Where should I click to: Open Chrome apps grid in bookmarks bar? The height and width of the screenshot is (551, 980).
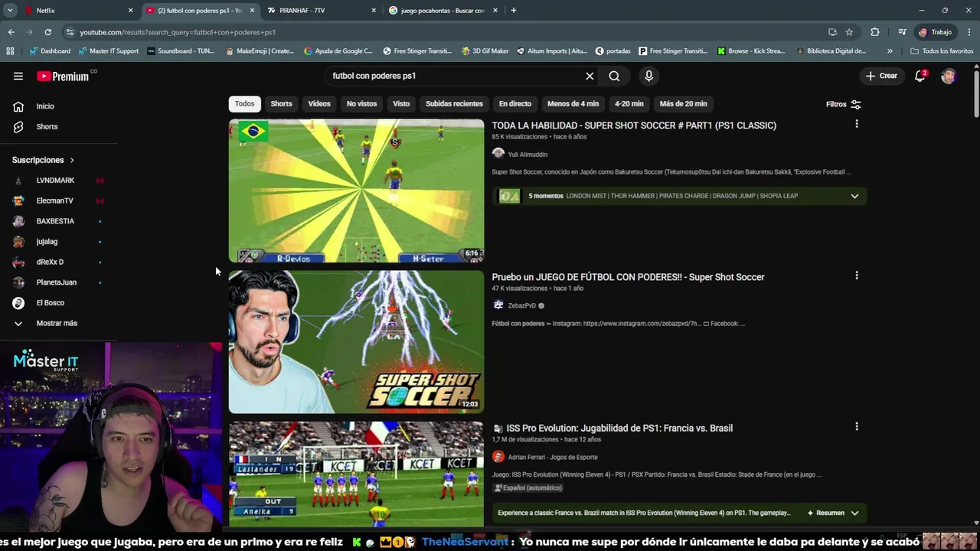click(x=10, y=51)
